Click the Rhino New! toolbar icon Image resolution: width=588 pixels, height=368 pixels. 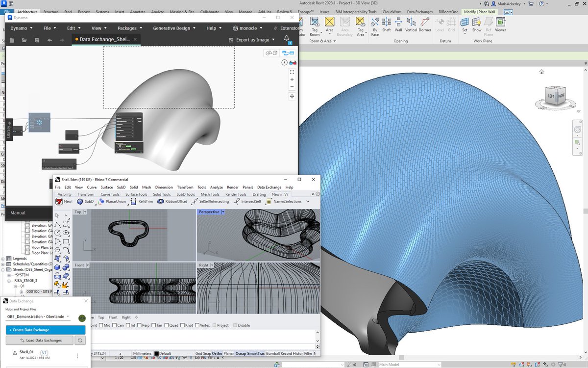tap(64, 201)
